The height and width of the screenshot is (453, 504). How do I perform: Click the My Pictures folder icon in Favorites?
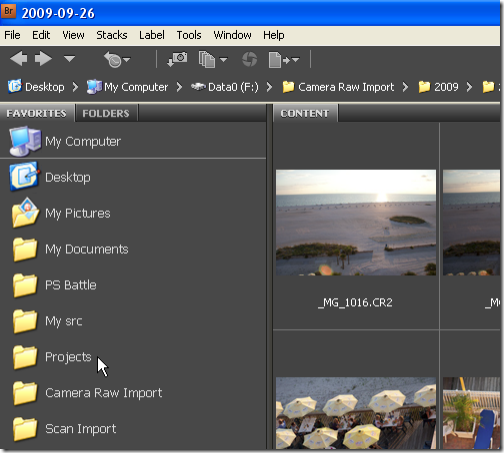pos(25,213)
